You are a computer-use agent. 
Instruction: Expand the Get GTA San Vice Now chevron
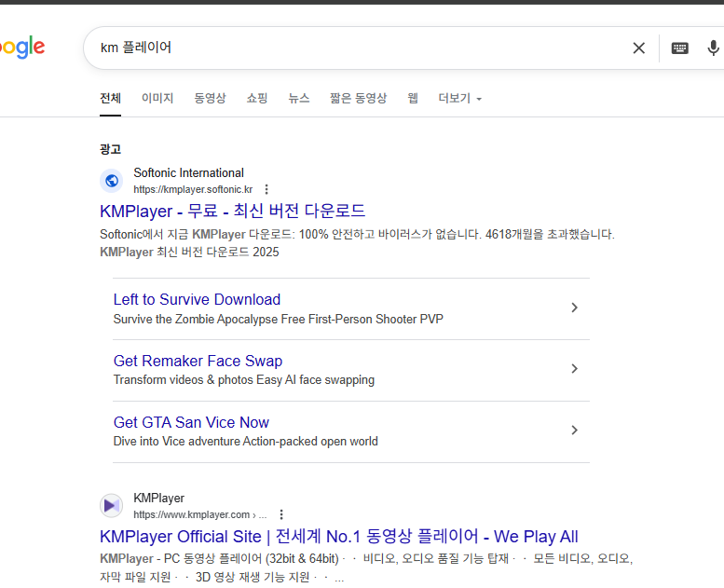[x=574, y=430]
